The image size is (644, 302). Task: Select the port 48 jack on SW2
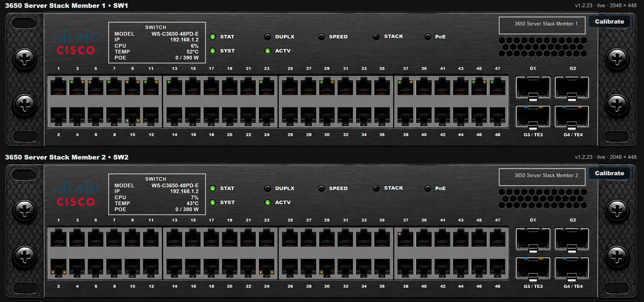click(497, 268)
